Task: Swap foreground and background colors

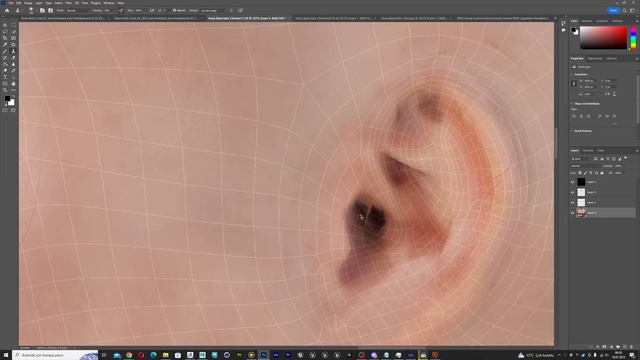Action: tap(13, 96)
